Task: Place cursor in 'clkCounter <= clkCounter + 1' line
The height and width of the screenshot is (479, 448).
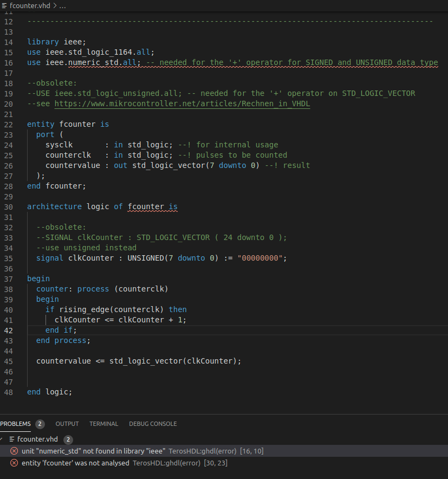Action: (x=120, y=320)
